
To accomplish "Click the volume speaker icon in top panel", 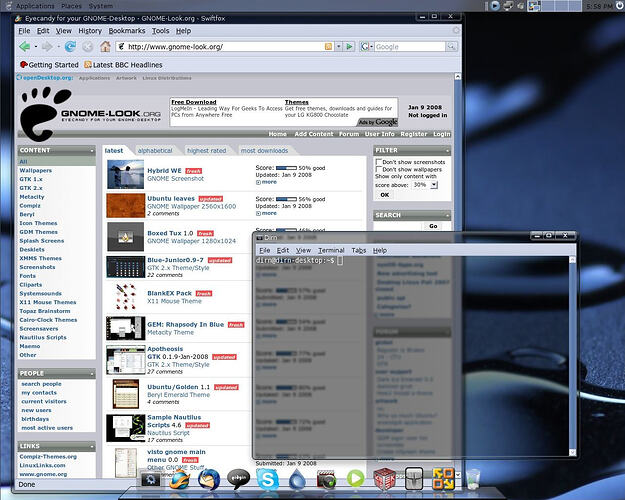I will [521, 6].
